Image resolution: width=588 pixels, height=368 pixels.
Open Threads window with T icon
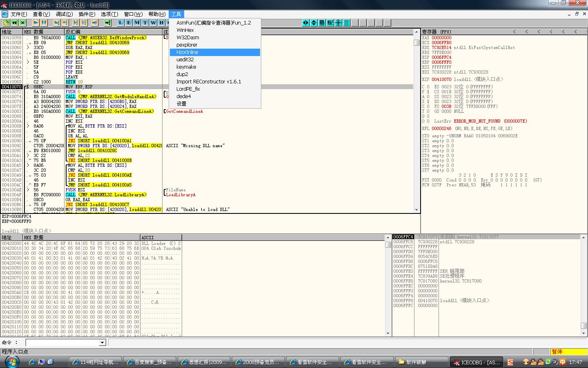coord(145,23)
